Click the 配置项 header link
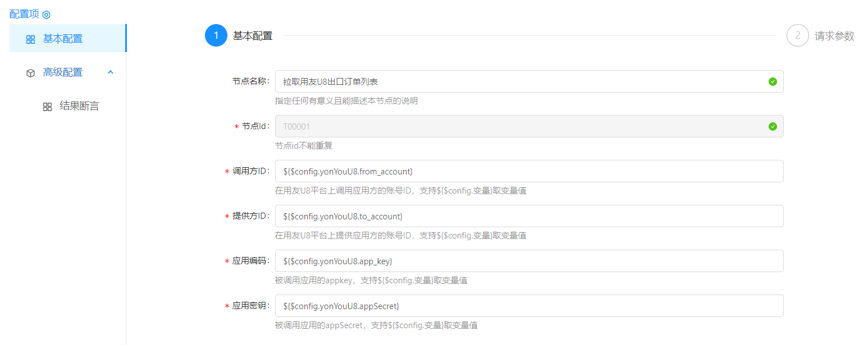 pyautogui.click(x=25, y=15)
